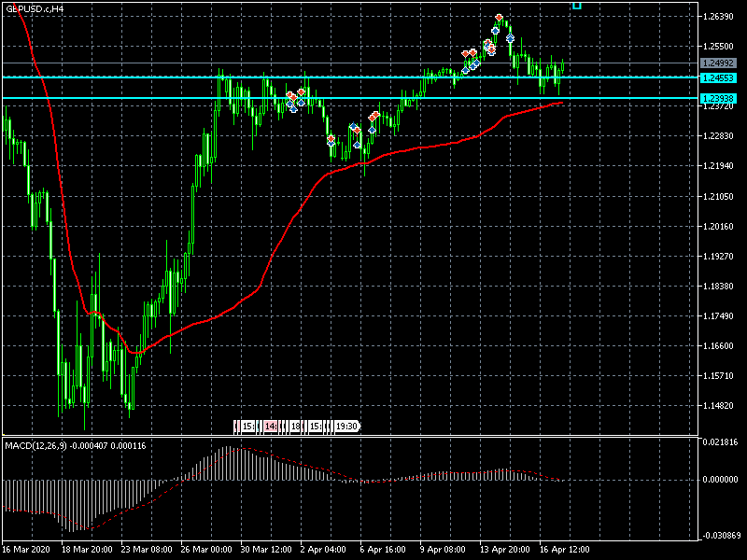Viewport: 747px width, 560px height.
Task: Click the 18 event marker
Action: 295,426
